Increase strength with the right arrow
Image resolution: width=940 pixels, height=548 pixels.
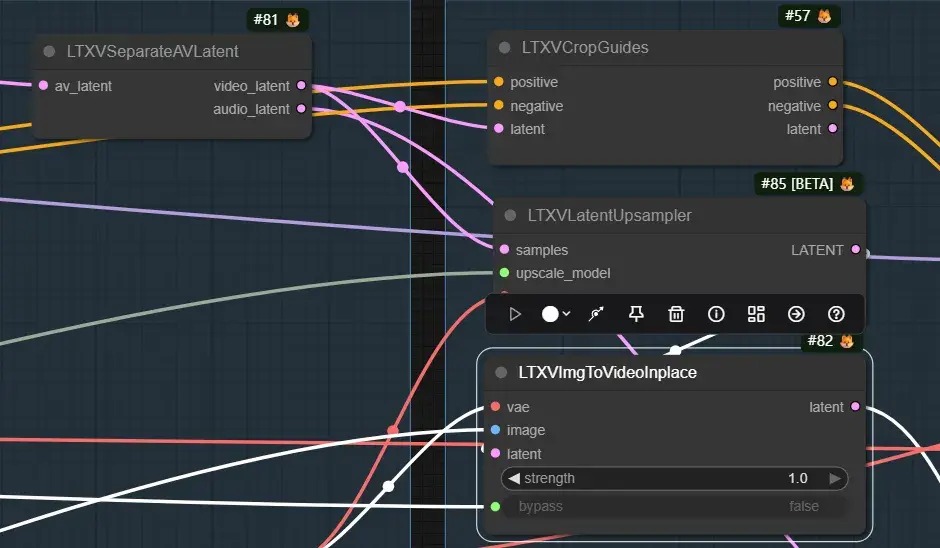[834, 478]
